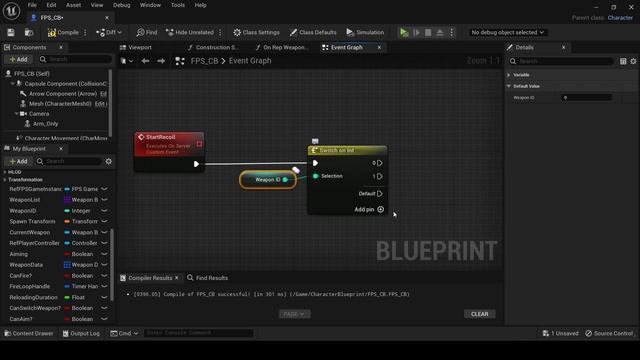This screenshot has height=360, width=640.
Task: Toggle visibility of Aiming variable
Action: click(x=104, y=254)
